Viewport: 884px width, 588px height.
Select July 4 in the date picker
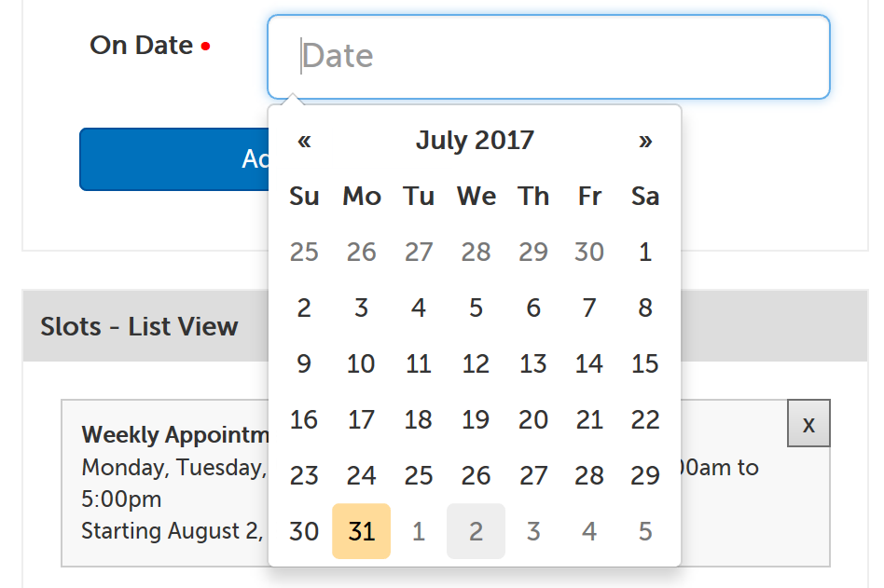419,308
